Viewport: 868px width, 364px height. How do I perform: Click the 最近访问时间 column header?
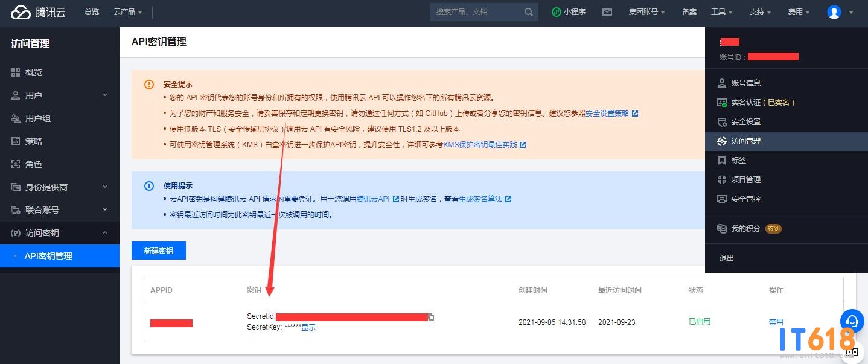pyautogui.click(x=620, y=290)
